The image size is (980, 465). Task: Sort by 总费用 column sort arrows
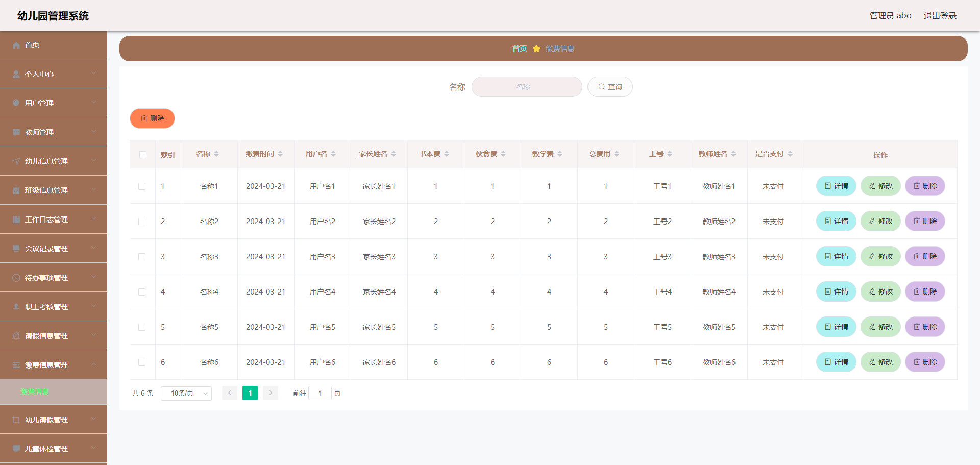(x=617, y=154)
